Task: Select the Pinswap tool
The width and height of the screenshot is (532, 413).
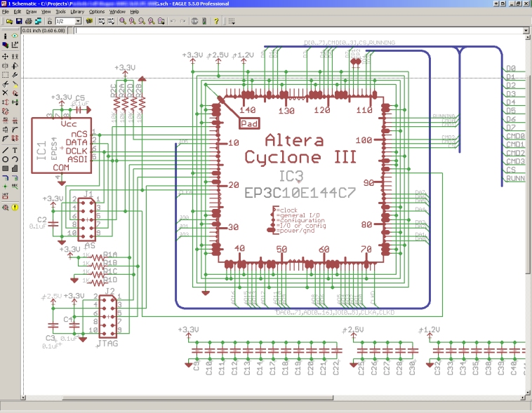Action: pos(5,102)
